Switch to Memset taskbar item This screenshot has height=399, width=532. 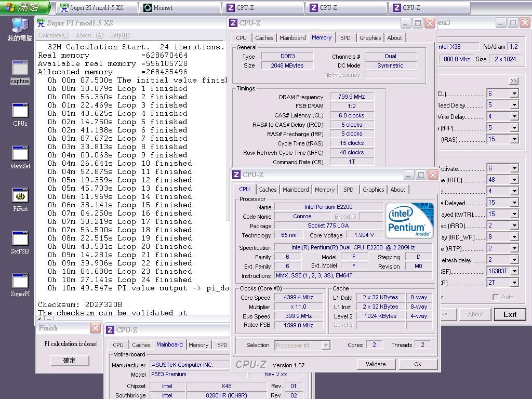pyautogui.click(x=180, y=7)
